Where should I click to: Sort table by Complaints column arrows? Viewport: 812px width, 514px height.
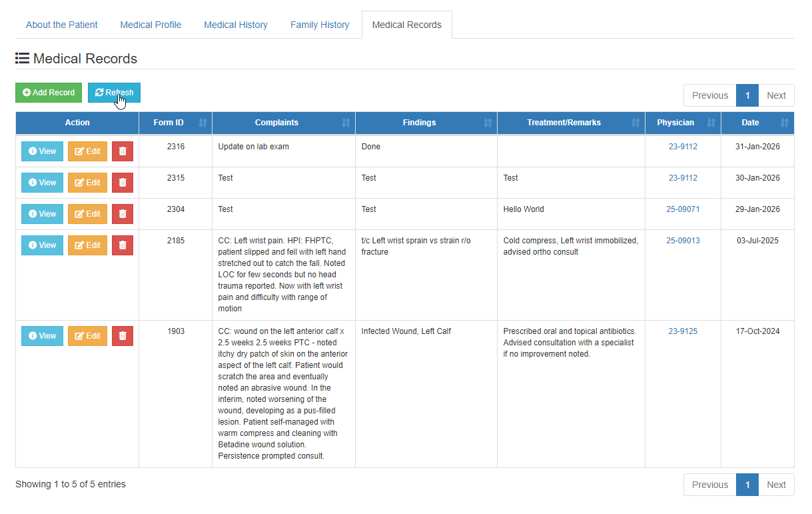point(346,123)
